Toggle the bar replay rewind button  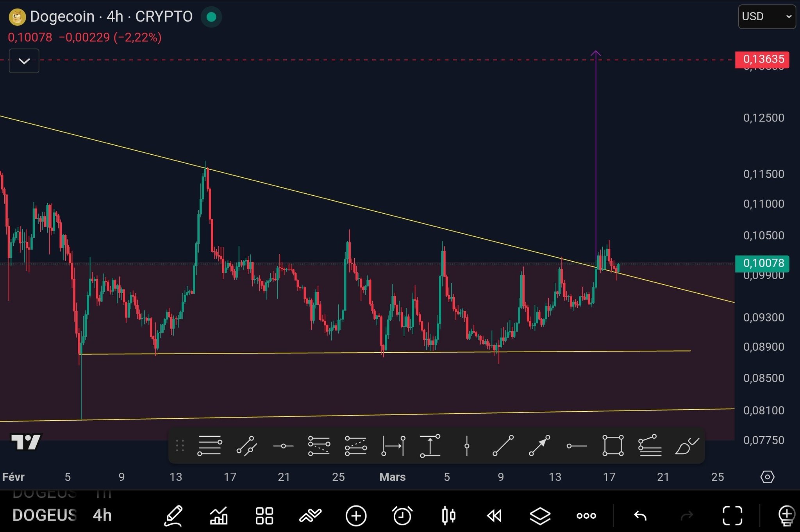(x=494, y=516)
